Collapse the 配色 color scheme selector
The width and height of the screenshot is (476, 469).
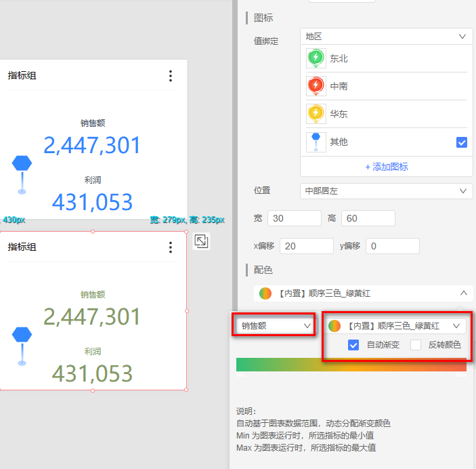[x=463, y=293]
